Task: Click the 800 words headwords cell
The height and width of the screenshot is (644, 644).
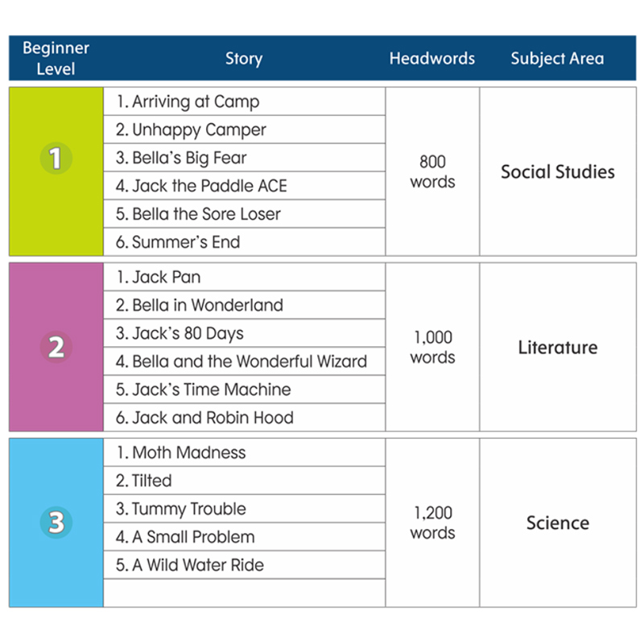Action: [432, 171]
